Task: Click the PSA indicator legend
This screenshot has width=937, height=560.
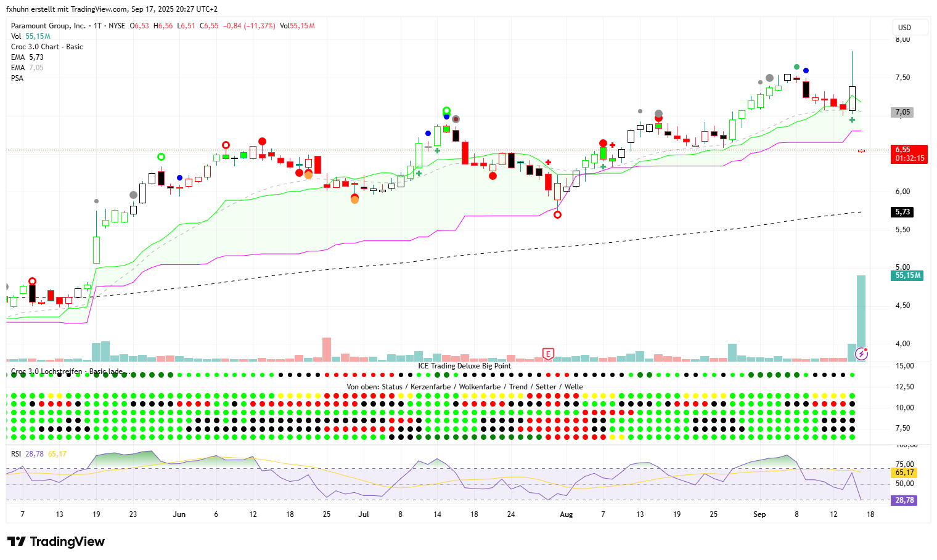Action: click(17, 78)
